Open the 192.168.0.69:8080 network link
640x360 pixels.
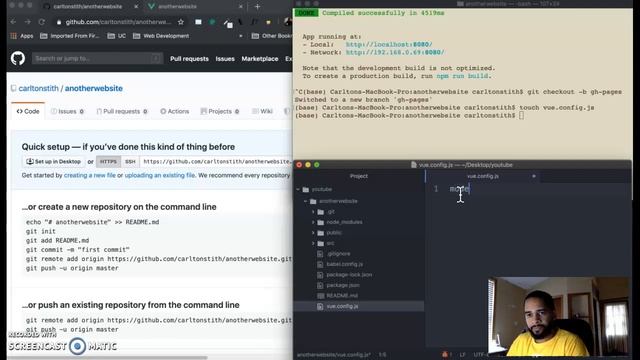395,52
